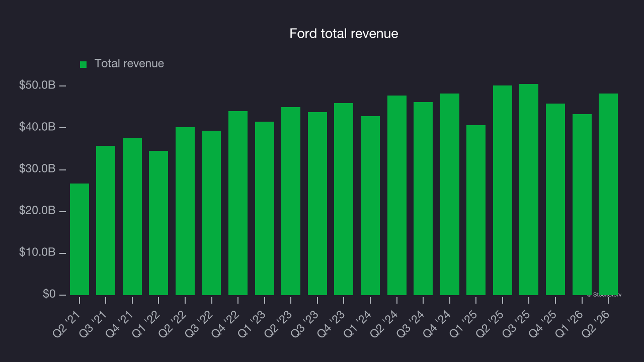Select the Q1 '22 revenue bar

click(158, 223)
